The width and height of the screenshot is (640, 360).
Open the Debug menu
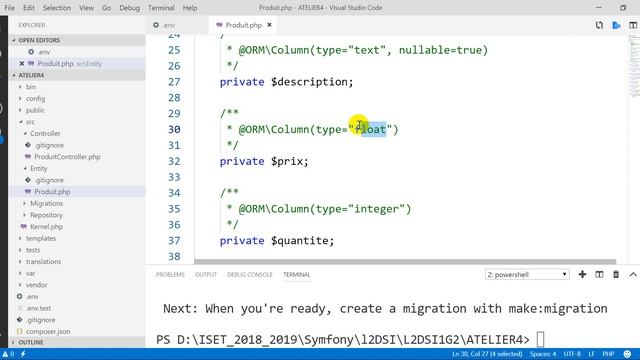129,7
